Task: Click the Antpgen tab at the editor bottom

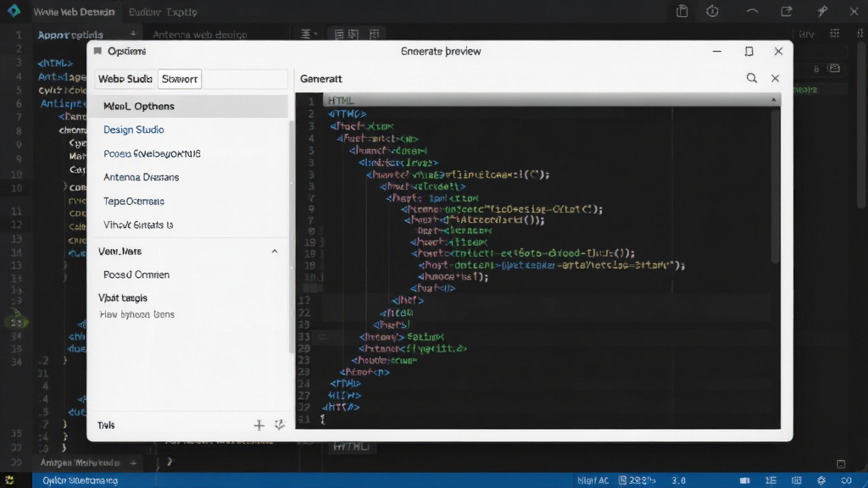Action: (80, 463)
